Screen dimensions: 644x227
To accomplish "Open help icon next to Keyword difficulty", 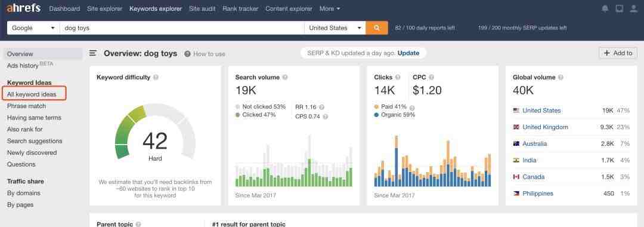I will [156, 77].
